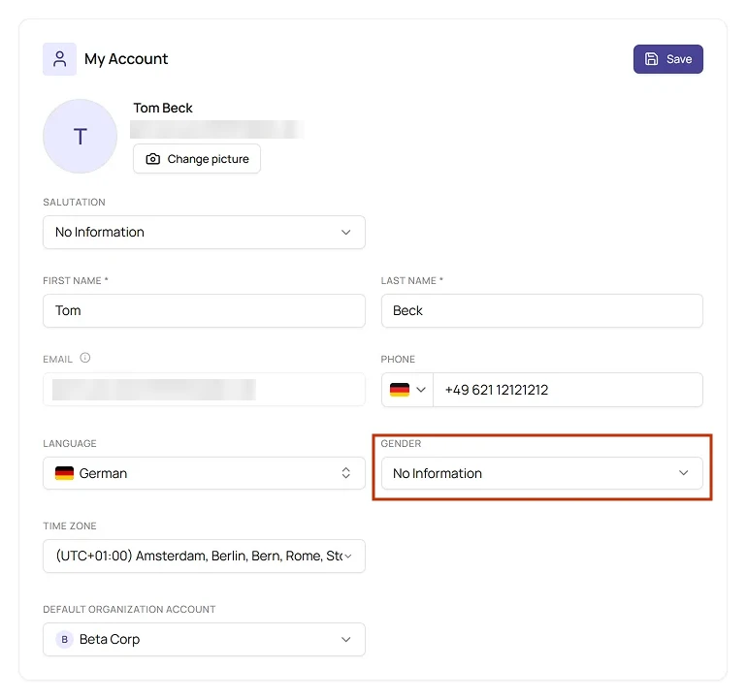Image resolution: width=747 pixels, height=700 pixels.
Task: Click the chevron arrow in the Beta Corp field
Action: point(346,639)
